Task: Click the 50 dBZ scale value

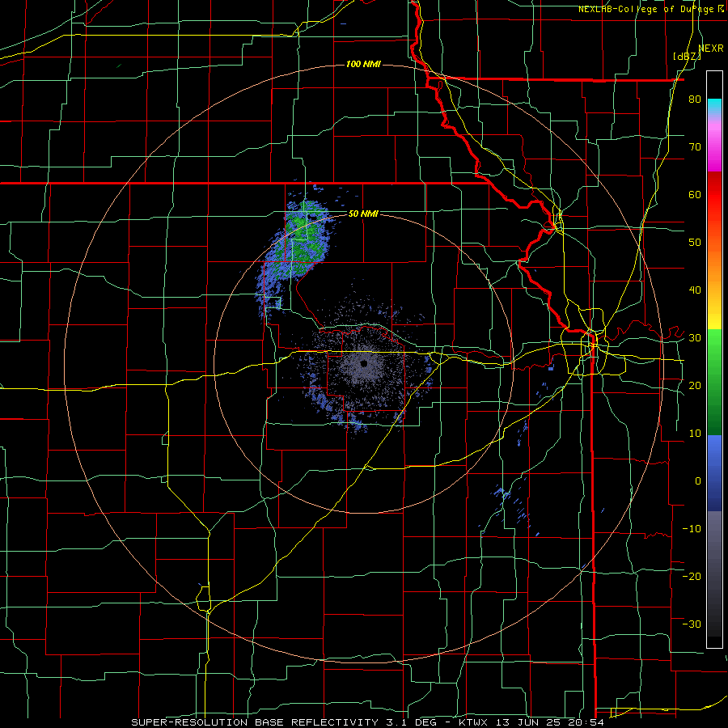Action: (x=695, y=243)
